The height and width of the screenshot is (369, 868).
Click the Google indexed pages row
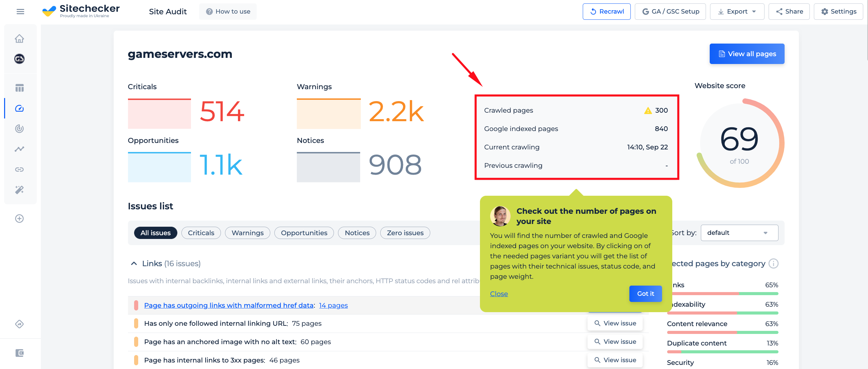coord(576,129)
